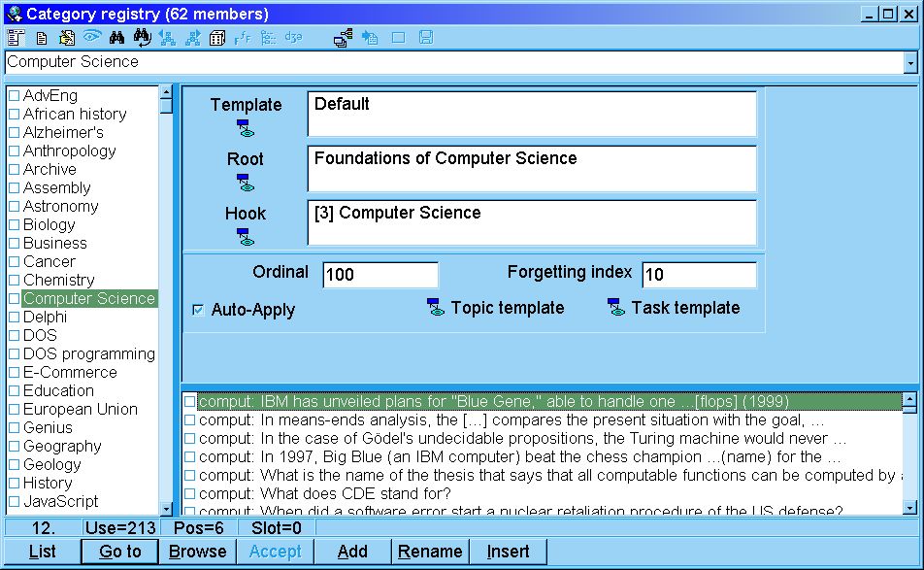Click the floppy disk save toolbar icon
The height and width of the screenshot is (570, 924).
tap(426, 38)
